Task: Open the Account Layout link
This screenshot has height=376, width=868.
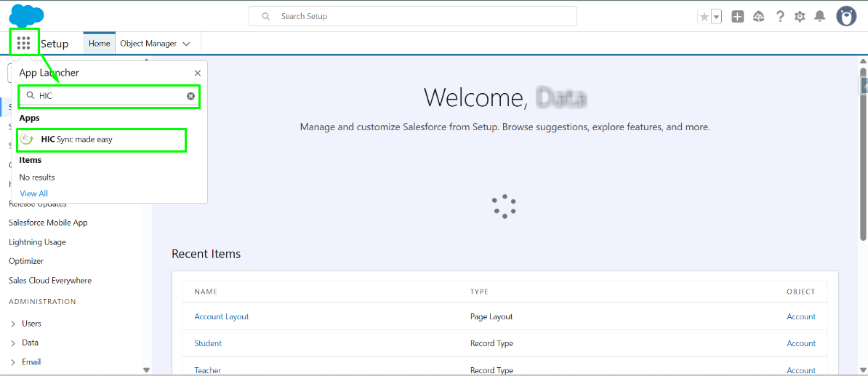Action: [x=222, y=316]
